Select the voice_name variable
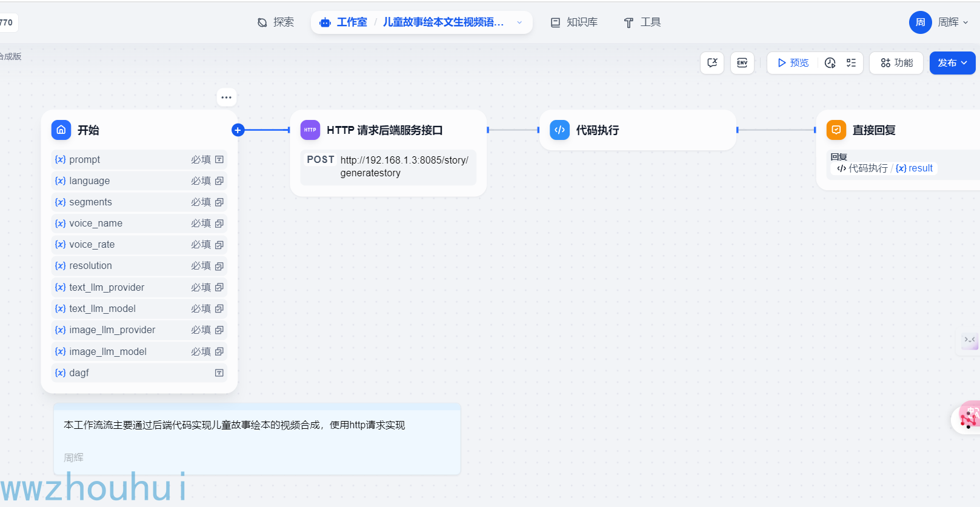 (x=96, y=224)
